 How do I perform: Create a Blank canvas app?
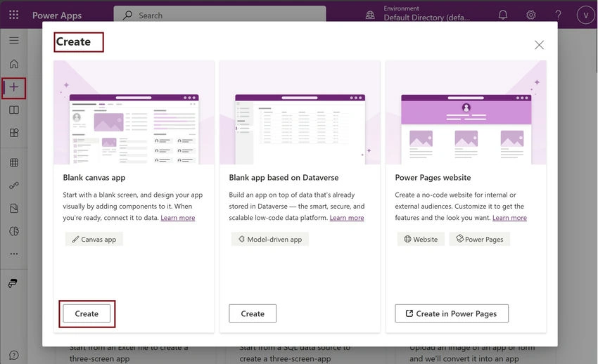(87, 313)
